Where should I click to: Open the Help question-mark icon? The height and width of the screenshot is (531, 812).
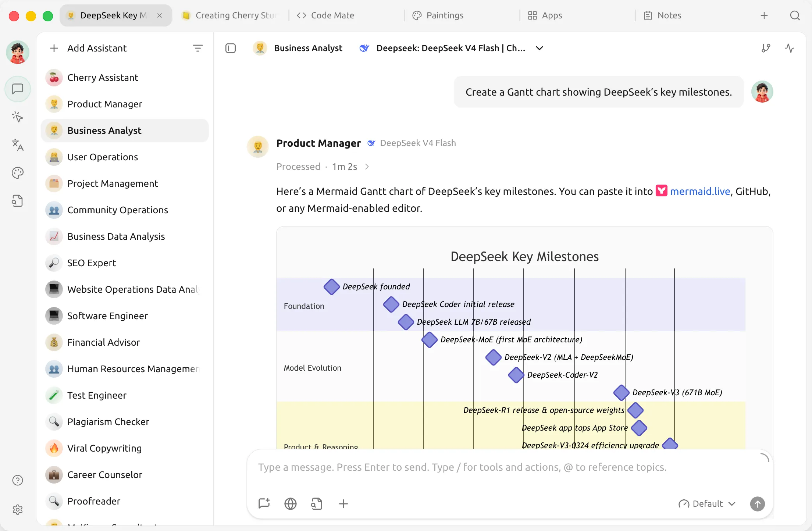coord(18,480)
